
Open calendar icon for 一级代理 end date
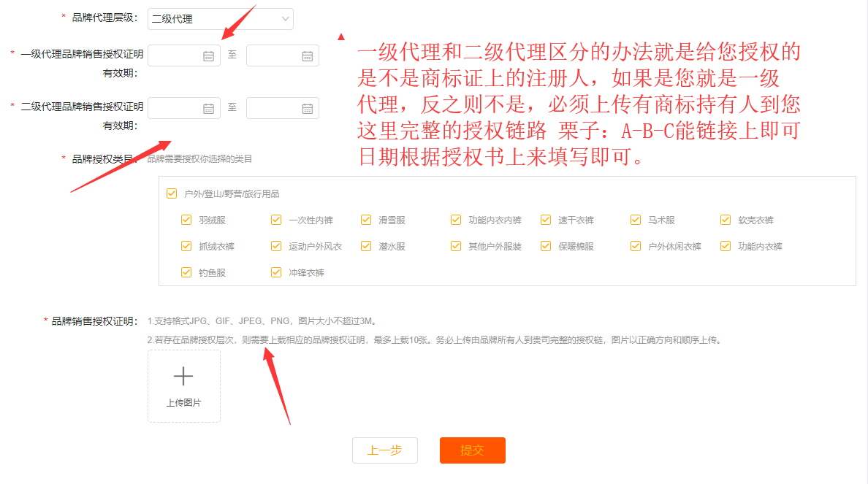[x=307, y=56]
